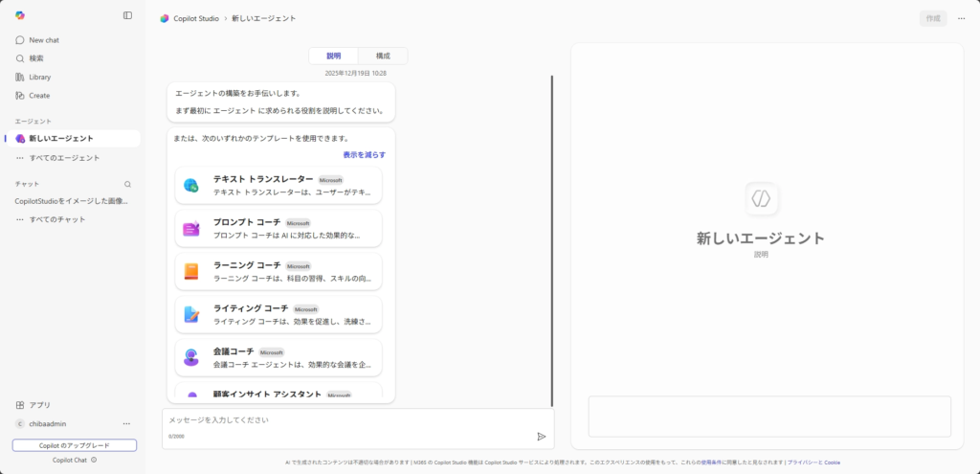Open 検索 search in sidebar
This screenshot has width=980, height=474.
pyautogui.click(x=35, y=58)
